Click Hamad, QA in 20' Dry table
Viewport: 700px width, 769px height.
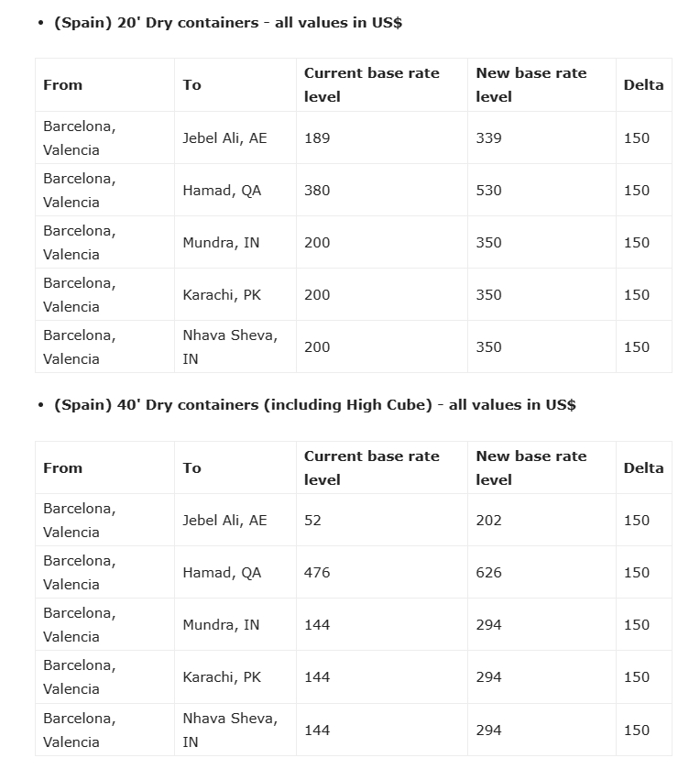coord(222,191)
